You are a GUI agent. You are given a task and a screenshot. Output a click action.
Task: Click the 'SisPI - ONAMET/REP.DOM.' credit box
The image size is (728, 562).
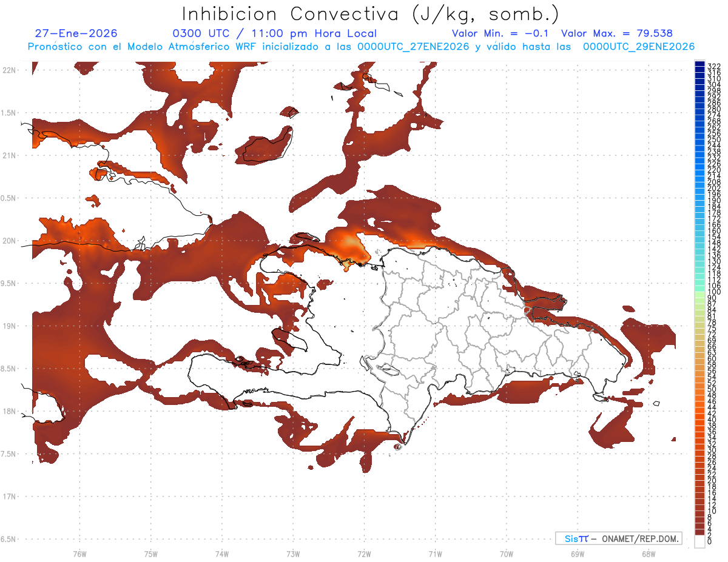click(x=618, y=538)
